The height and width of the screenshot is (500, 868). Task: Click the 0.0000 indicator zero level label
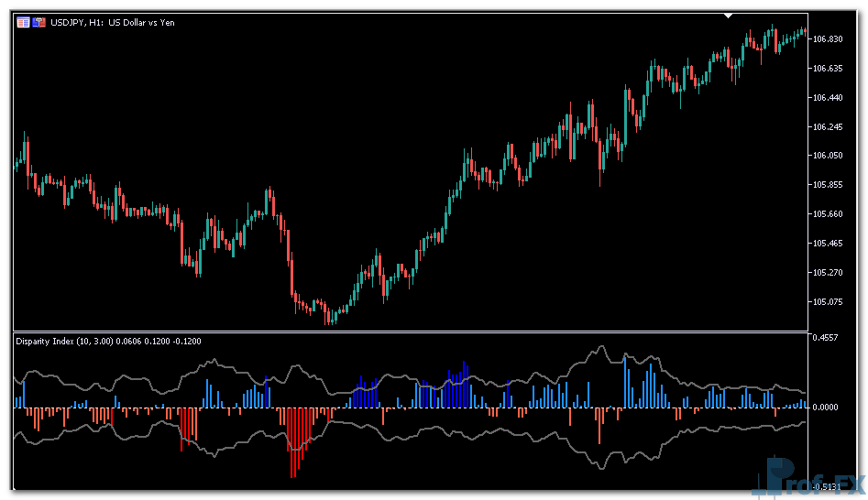pyautogui.click(x=827, y=407)
